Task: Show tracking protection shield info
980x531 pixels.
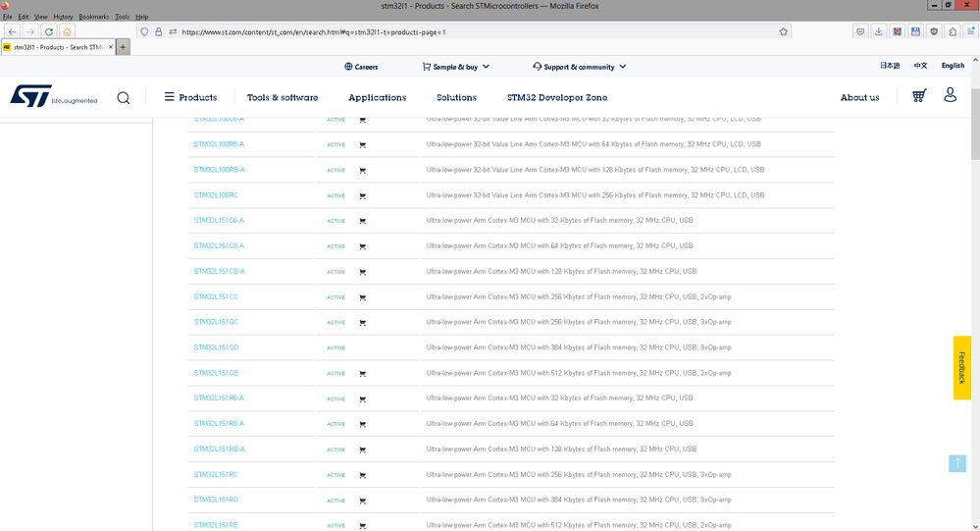Action: coord(144,31)
